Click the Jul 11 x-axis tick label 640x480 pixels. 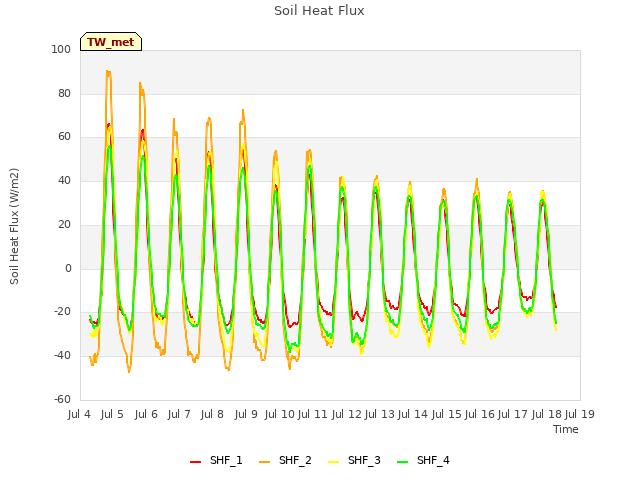[313, 414]
